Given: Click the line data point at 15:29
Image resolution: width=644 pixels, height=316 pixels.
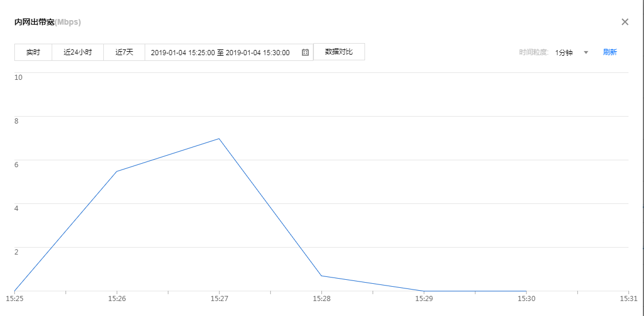Looking at the screenshot, I should coord(424,291).
